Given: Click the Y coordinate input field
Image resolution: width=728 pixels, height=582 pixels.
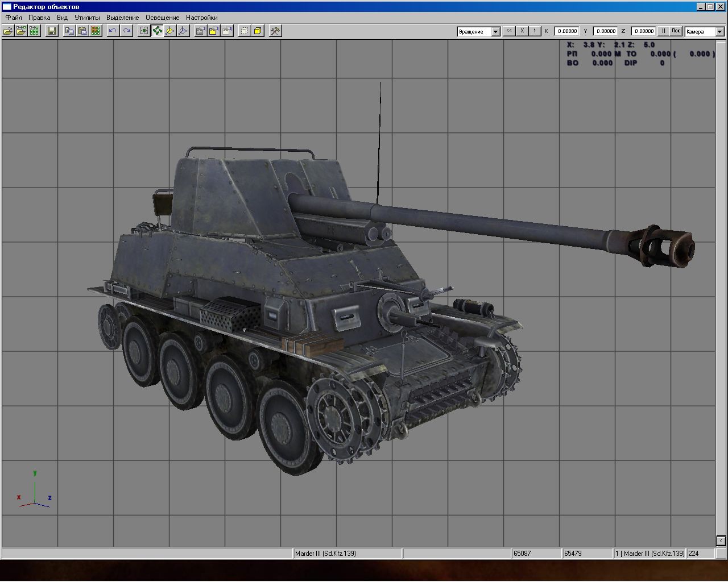Looking at the screenshot, I should [605, 31].
